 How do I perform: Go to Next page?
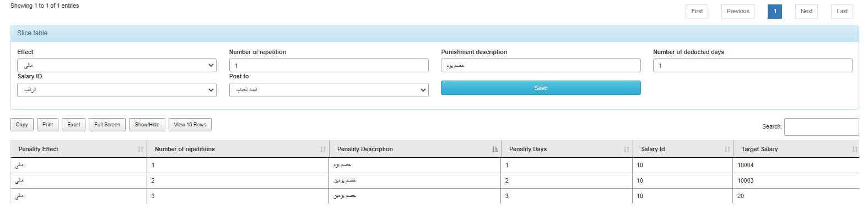807,12
